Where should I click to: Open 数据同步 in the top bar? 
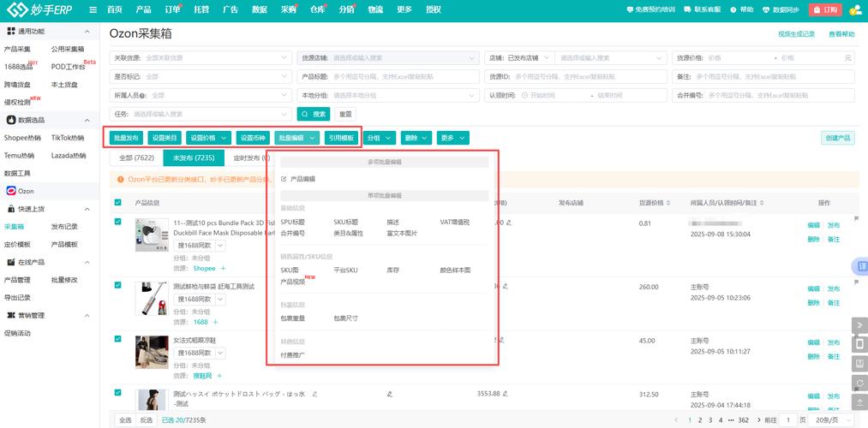(x=781, y=10)
